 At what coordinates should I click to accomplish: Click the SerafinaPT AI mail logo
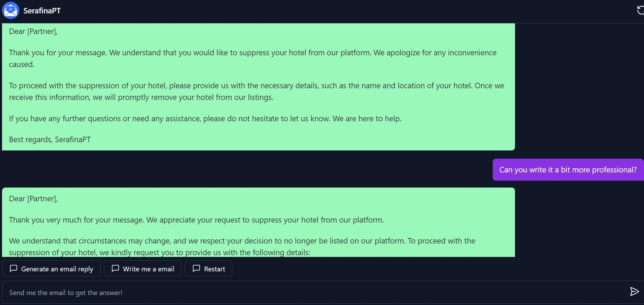point(11,11)
